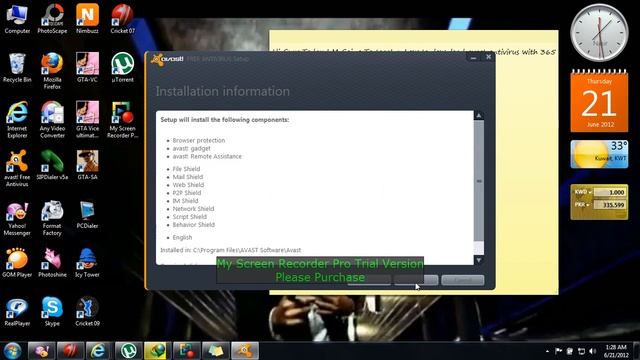Launch the Yahoo! Messenger desktop shortcut
Image resolution: width=640 pixels, height=360 pixels.
pos(17,218)
